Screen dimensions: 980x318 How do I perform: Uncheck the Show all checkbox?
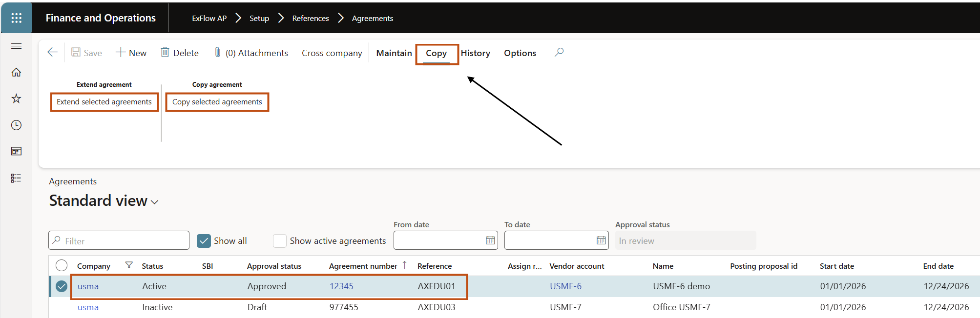coord(204,241)
